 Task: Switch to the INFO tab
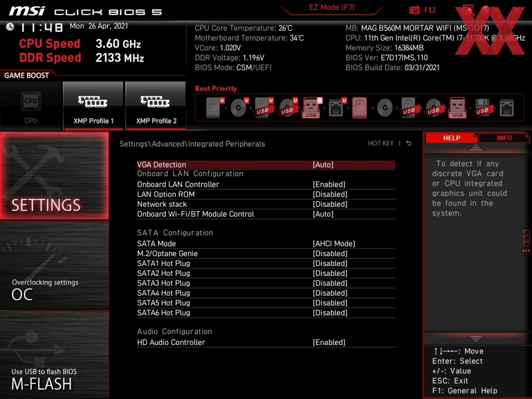tap(504, 138)
